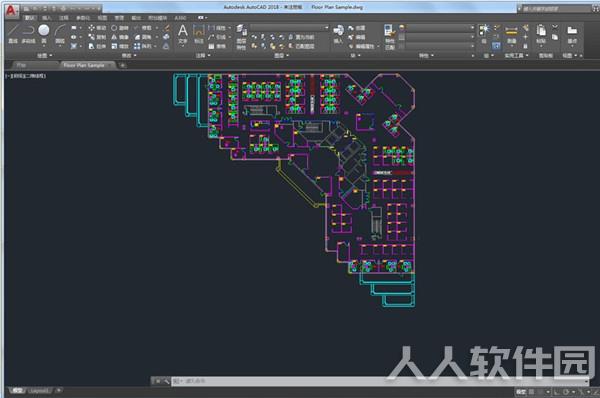Viewport: 600px width, 398px height.
Task: Select the Polyline drawing tool
Action: [x=28, y=34]
